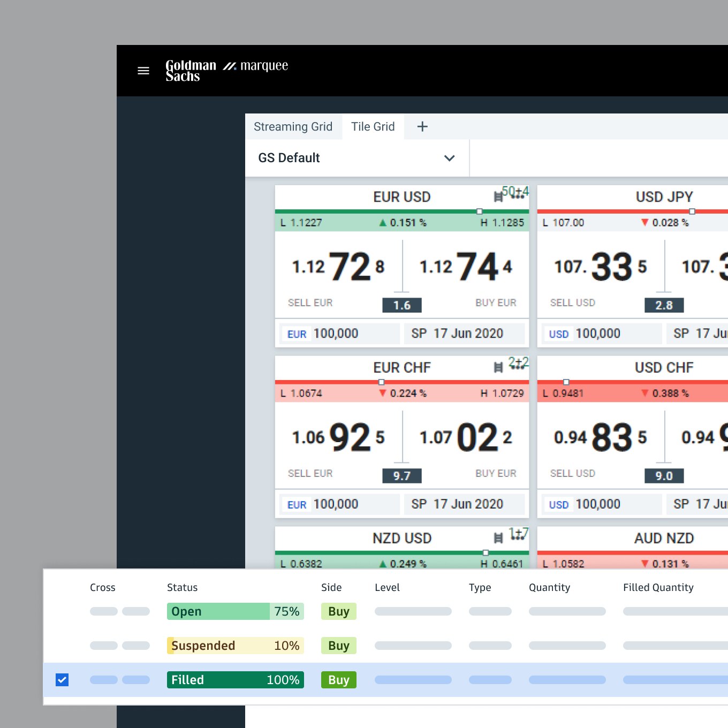Click the EUR CHF down-trend triangle indicator

pos(383,393)
